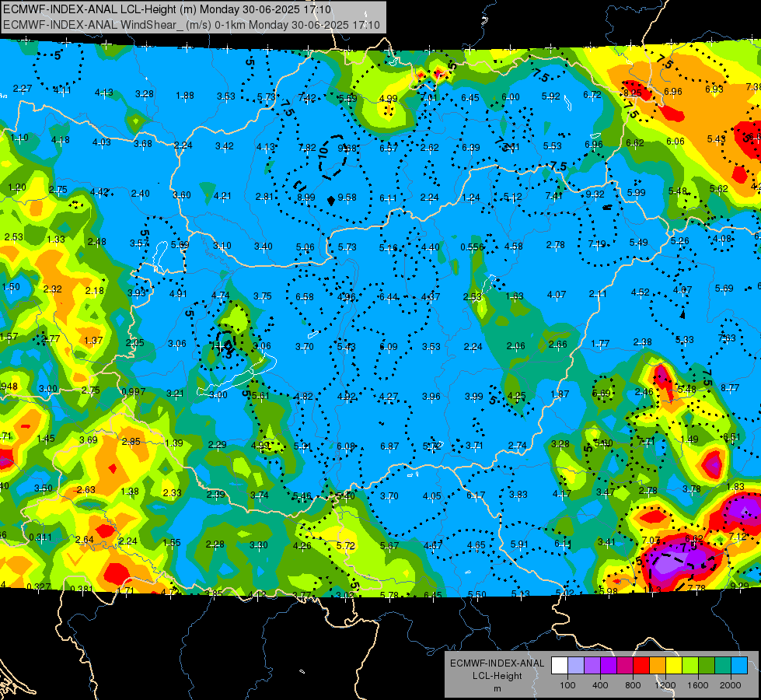761x700 pixels.
Task: Click the grid value '1.24'
Action: tap(471, 198)
